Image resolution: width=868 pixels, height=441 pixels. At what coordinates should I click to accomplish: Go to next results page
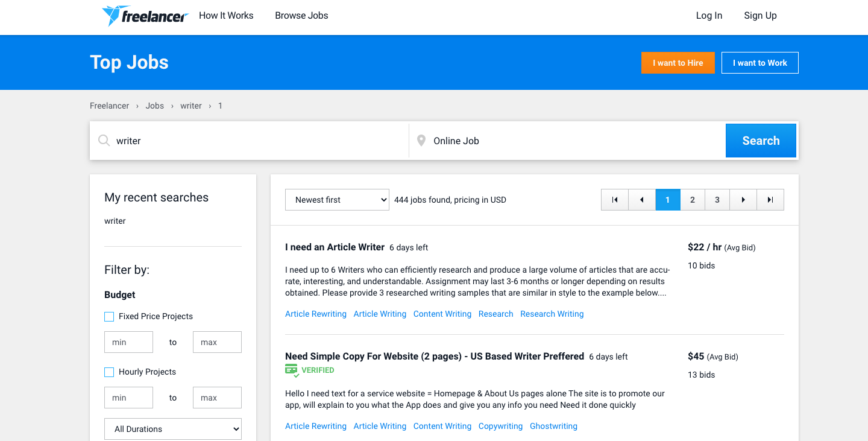[743, 200]
